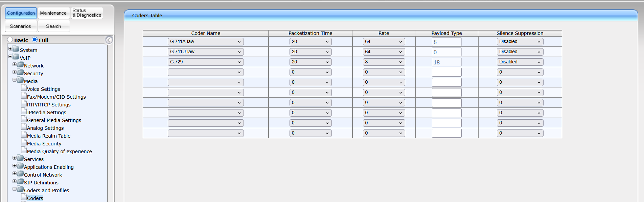Click the Voice Settings page icon
Viewport: 644px width, 202px height.
pos(24,88)
